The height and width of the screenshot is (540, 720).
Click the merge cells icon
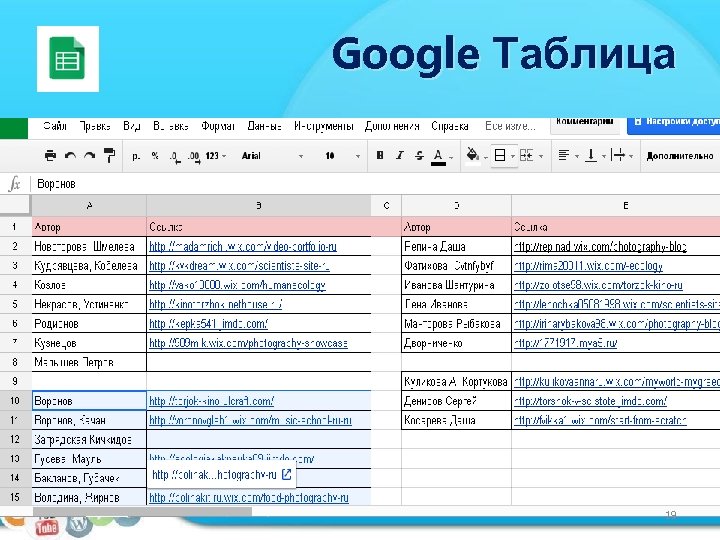pyautogui.click(x=526, y=155)
